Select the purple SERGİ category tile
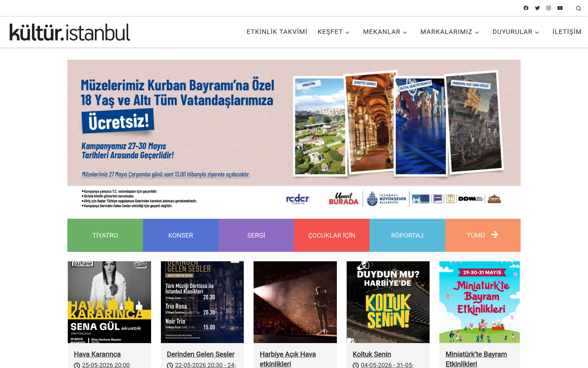 click(256, 235)
